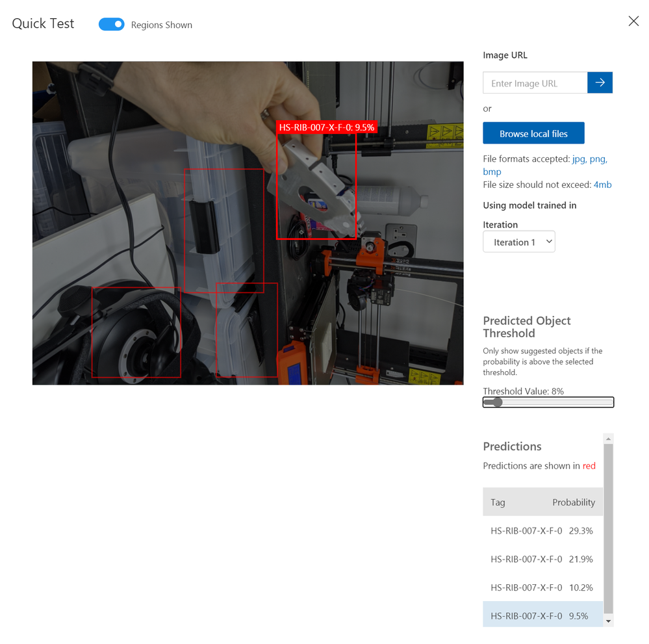
Task: Click the HS-RIB-007-X-F-0: 9.5% region label
Action: [x=327, y=127]
